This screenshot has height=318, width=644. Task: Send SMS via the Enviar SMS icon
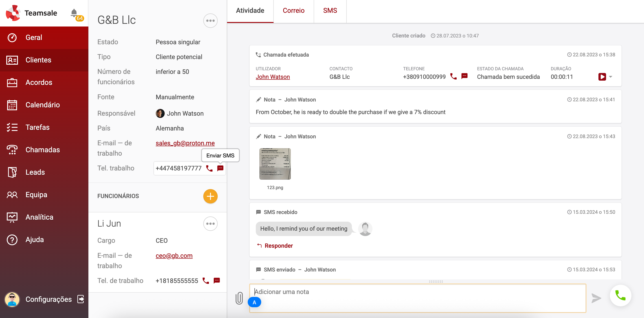[x=220, y=168]
